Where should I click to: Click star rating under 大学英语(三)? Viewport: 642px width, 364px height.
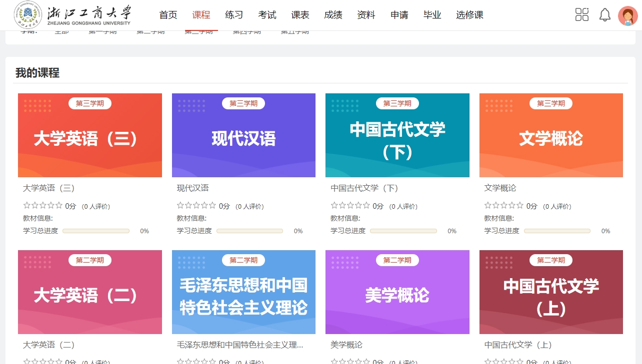pos(43,206)
